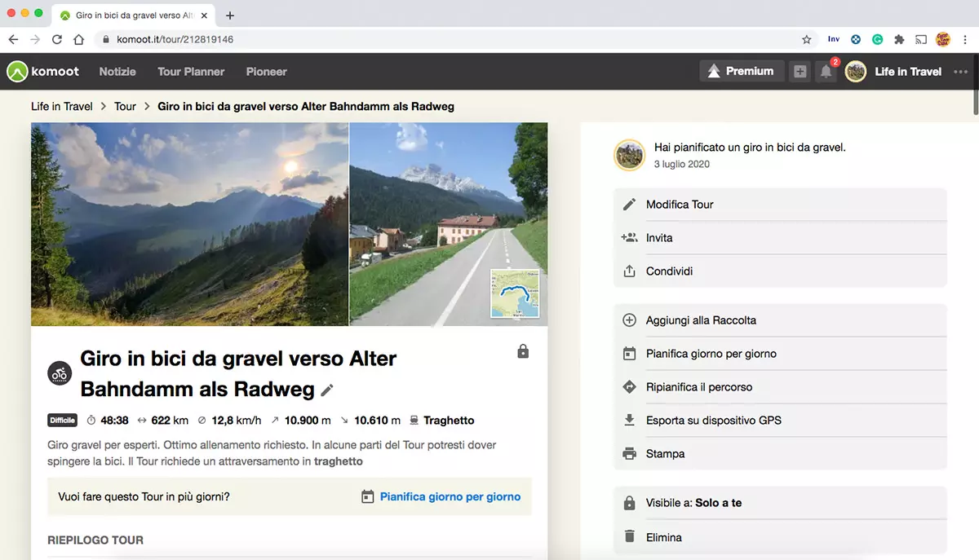Click Aggiungi alla Raccolta

780,320
